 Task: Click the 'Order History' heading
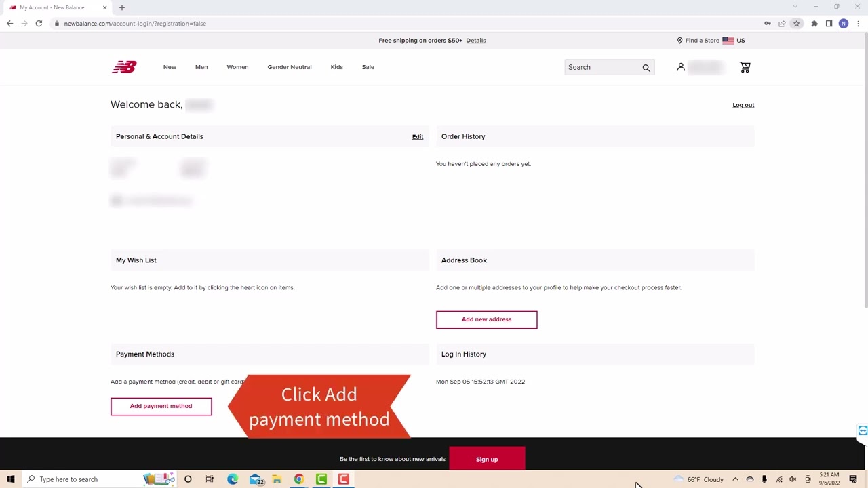click(463, 136)
